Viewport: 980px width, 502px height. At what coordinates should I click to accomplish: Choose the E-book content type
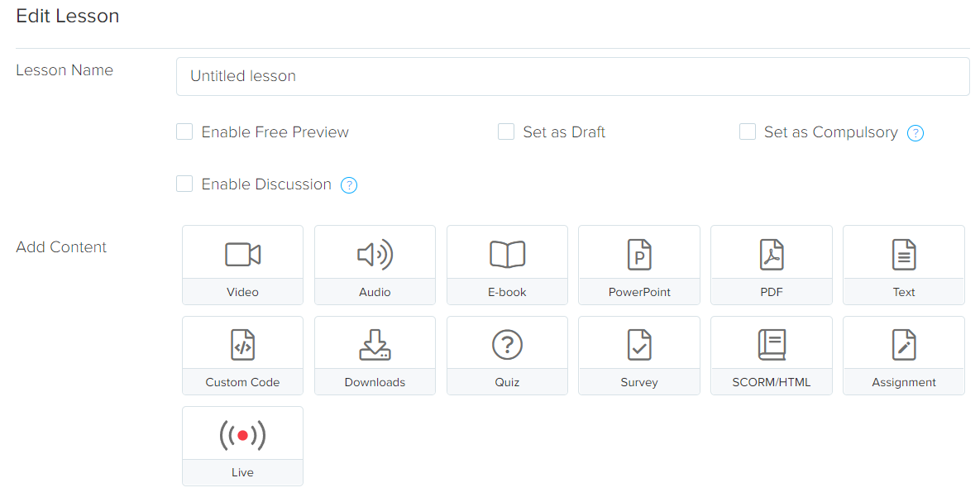click(508, 265)
